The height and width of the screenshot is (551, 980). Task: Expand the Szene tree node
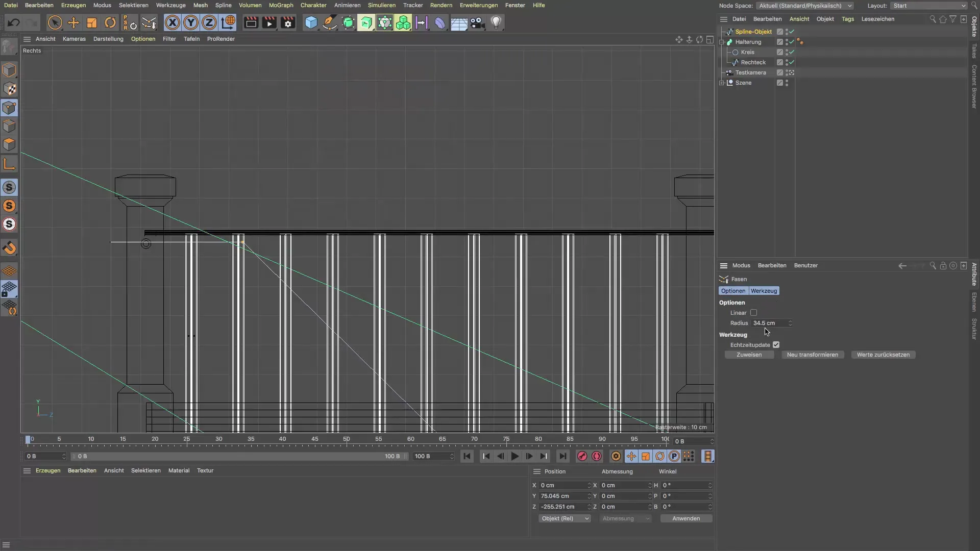722,83
